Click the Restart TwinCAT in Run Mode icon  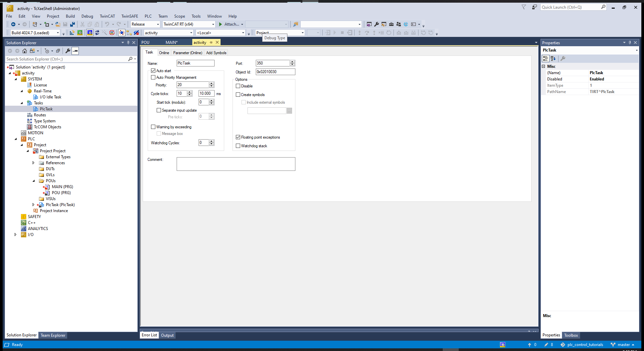80,33
